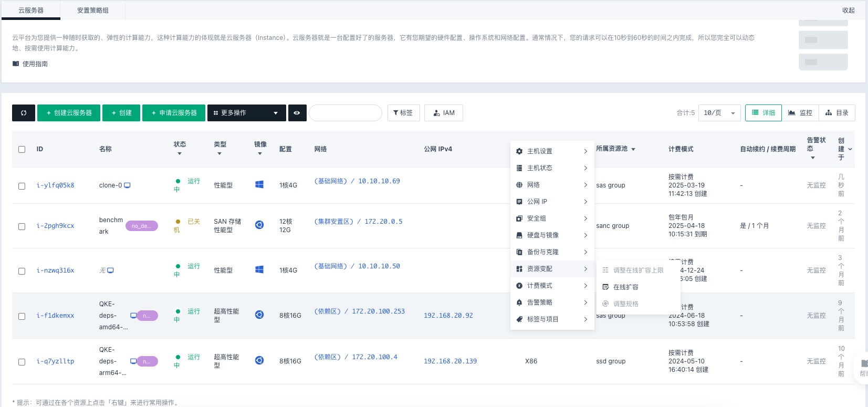The width and height of the screenshot is (868, 407).
Task: Expand the 更多操作 dropdown
Action: (246, 113)
